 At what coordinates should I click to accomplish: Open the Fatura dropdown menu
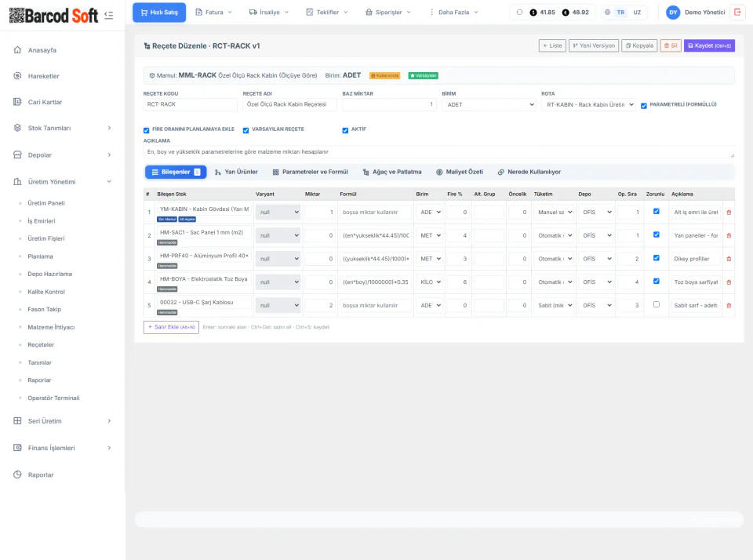[x=213, y=13]
